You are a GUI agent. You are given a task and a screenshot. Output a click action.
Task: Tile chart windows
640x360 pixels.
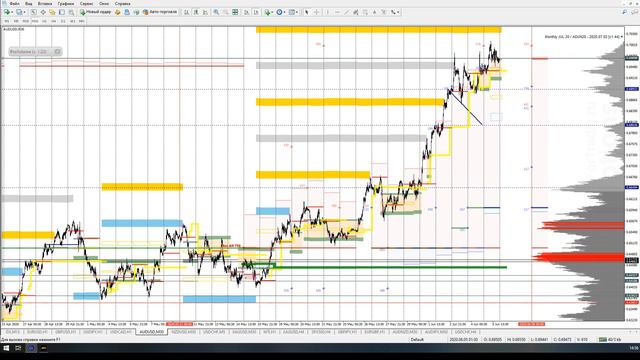pos(235,12)
